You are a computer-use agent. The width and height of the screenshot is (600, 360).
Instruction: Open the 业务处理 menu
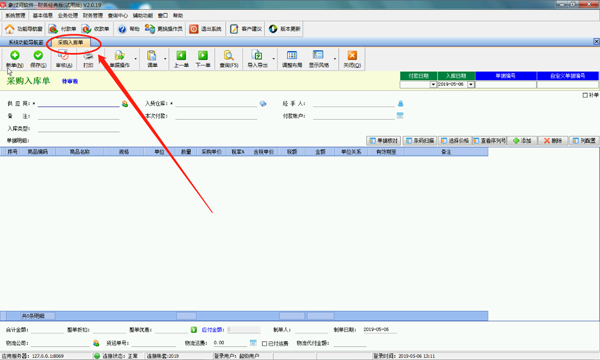(x=68, y=16)
